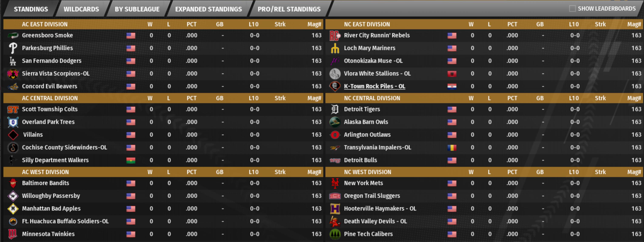Open the Oregon Trail Sluggers team link
The width and height of the screenshot is (644, 242).
click(x=372, y=196)
